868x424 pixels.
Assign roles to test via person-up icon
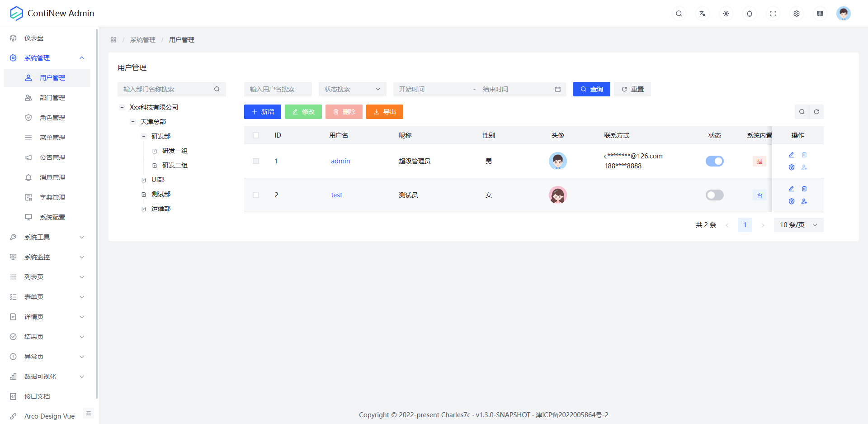pos(804,201)
